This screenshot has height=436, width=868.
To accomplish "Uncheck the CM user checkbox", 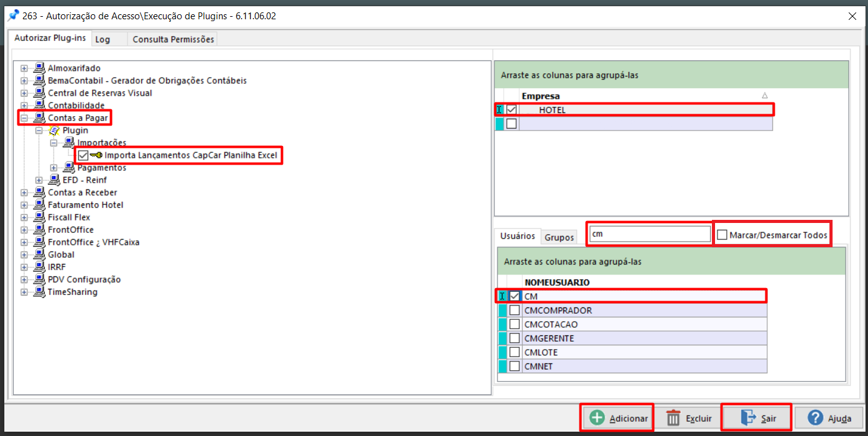I will coord(514,296).
